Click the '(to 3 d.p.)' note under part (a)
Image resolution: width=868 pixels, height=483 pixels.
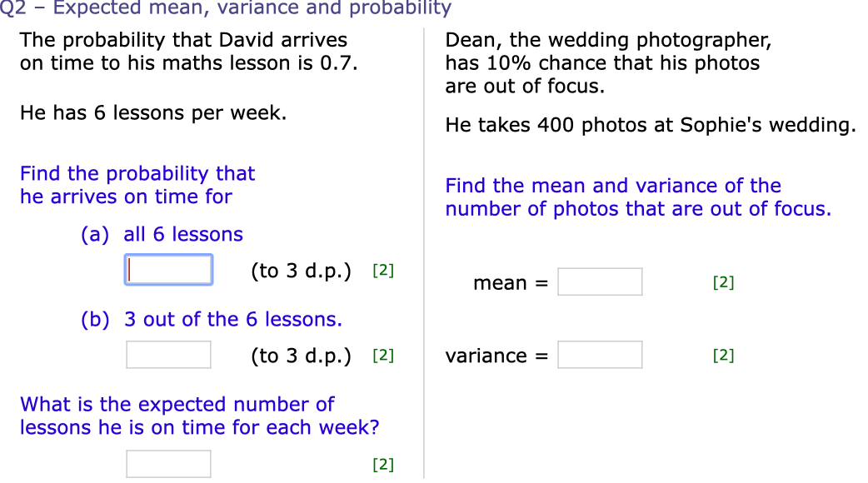coord(301,270)
